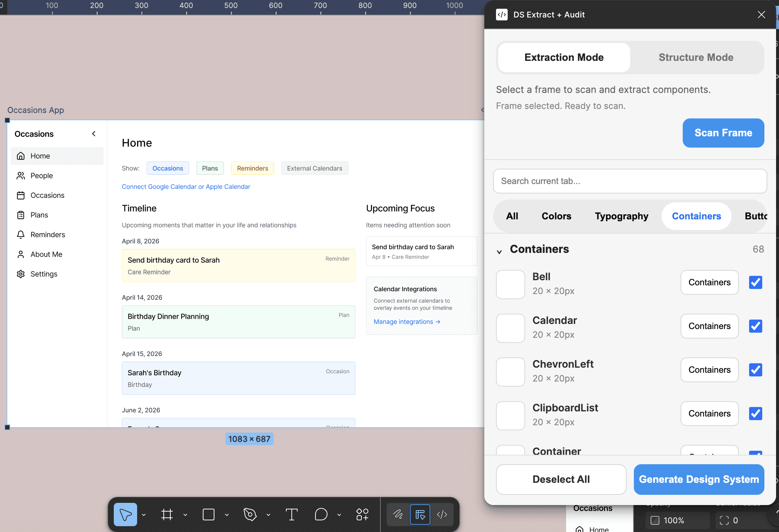
Task: Uncheck the Calendar container checkbox
Action: tap(755, 326)
